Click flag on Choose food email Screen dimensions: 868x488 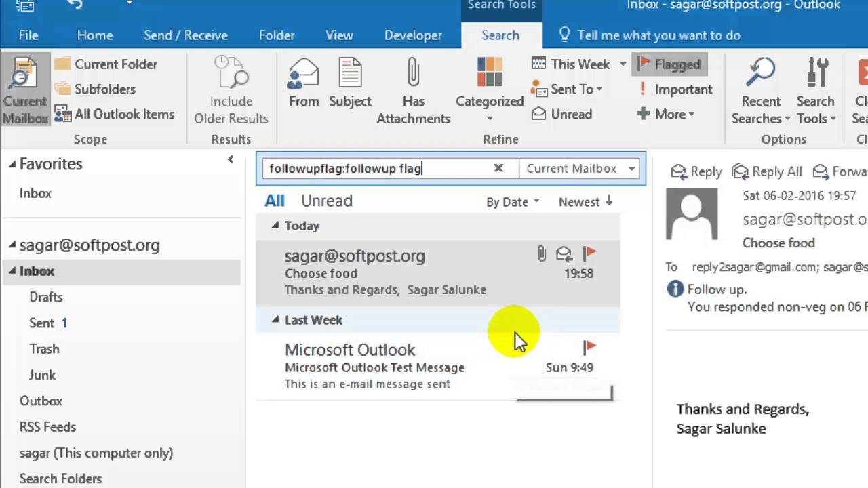(x=589, y=253)
